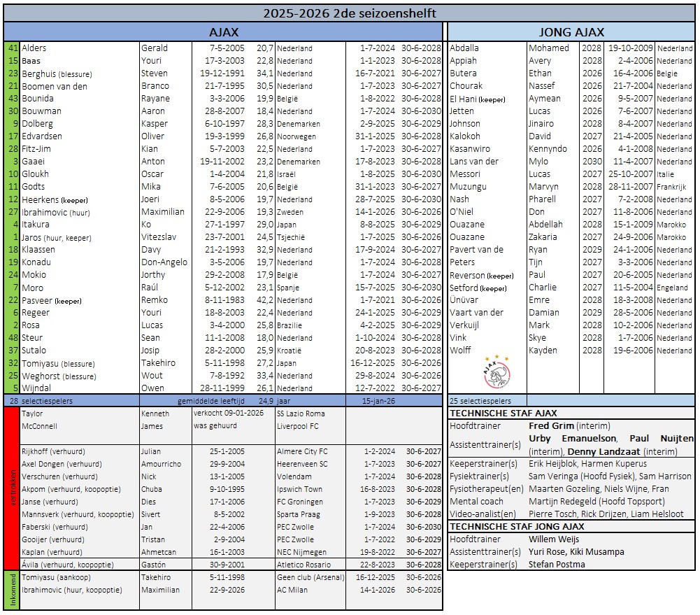The height and width of the screenshot is (615, 700).
Task: Select the TECHNISCHE STAF JONG AJAX heading
Action: pos(516,527)
